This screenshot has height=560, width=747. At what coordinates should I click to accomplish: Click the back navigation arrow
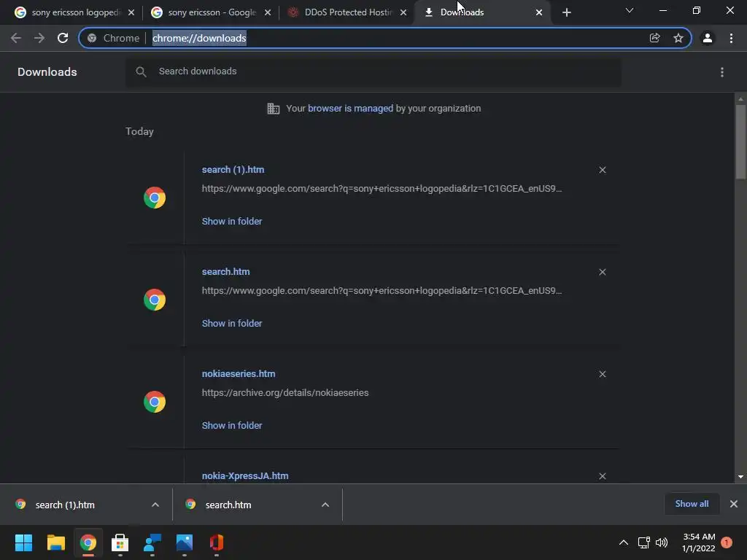pos(16,38)
